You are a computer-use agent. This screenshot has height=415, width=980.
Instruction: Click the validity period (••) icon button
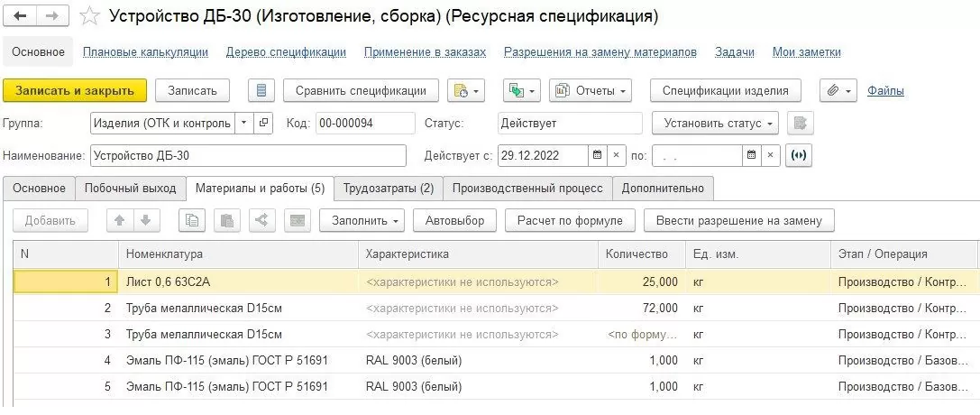point(799,155)
